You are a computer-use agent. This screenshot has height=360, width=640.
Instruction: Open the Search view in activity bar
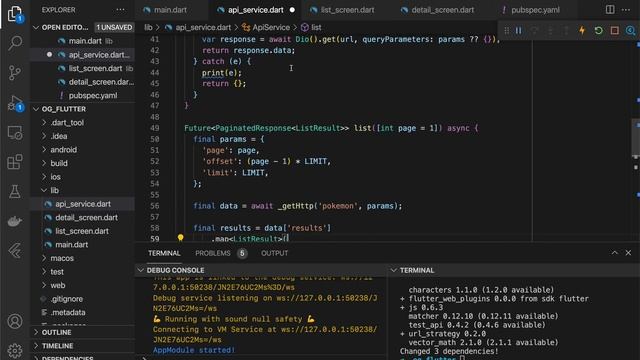tap(15, 43)
